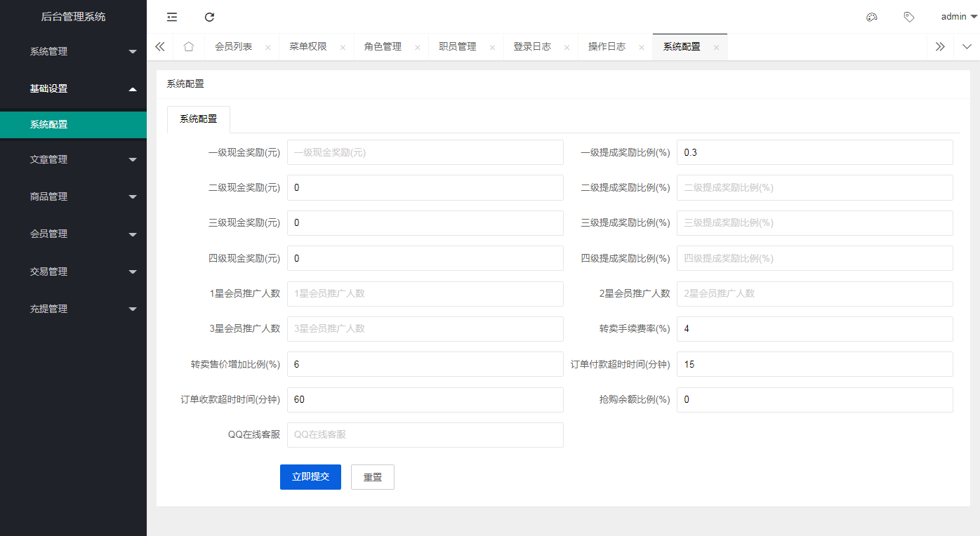Click the refresh icon in top bar

point(209,17)
